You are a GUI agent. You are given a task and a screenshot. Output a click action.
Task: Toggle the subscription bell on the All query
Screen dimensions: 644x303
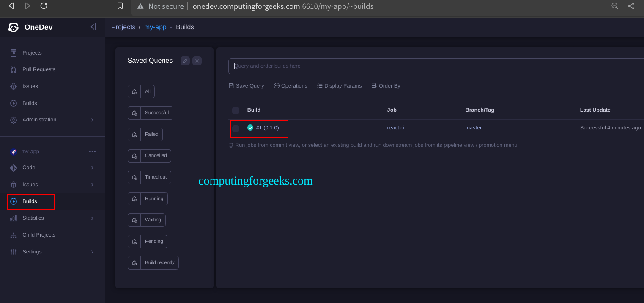point(134,91)
